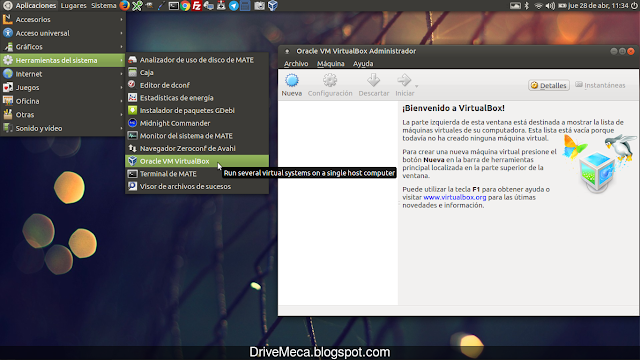Open Caja file manager from submenu
Screen dimensions: 640x360
click(x=197, y=72)
